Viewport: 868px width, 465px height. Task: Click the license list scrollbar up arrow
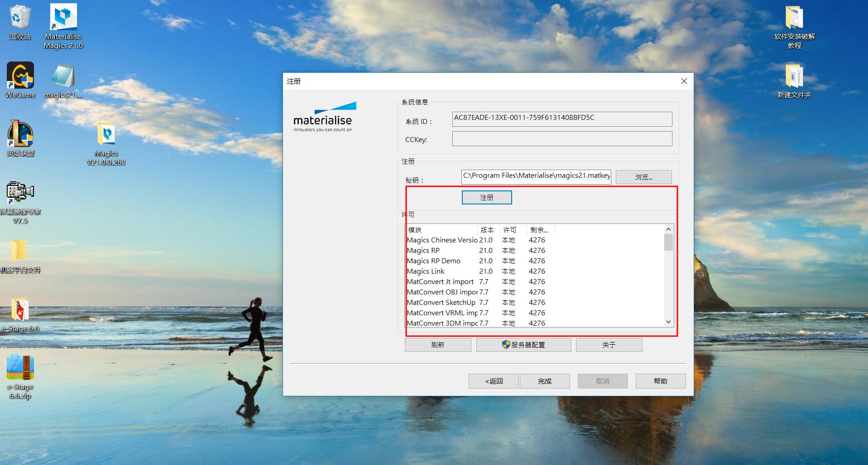click(x=668, y=229)
